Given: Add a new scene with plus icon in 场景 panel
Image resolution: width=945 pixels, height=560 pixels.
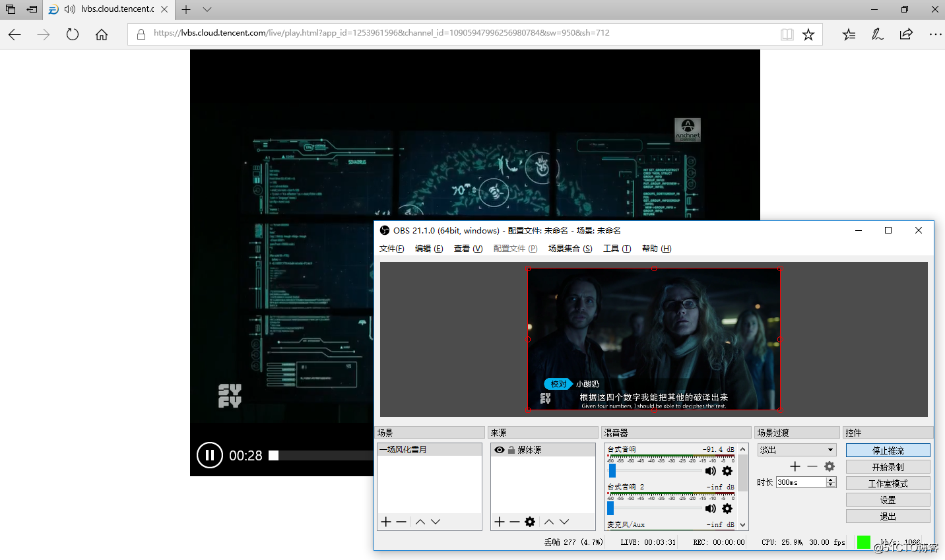Looking at the screenshot, I should click(x=386, y=522).
